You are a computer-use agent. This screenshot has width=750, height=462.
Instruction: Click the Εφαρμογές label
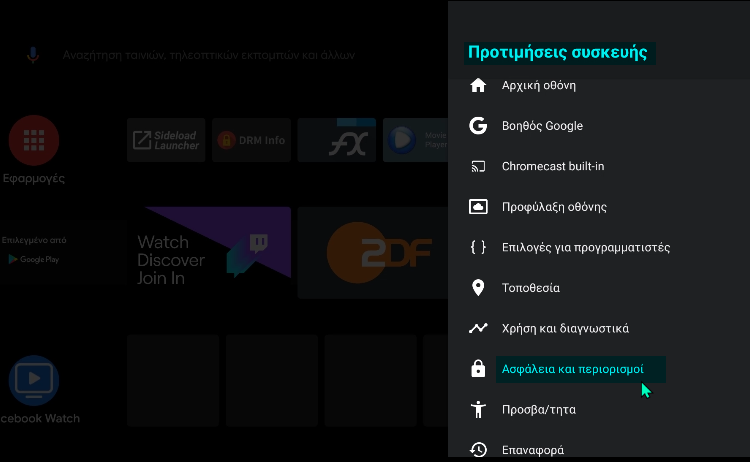coord(33,178)
